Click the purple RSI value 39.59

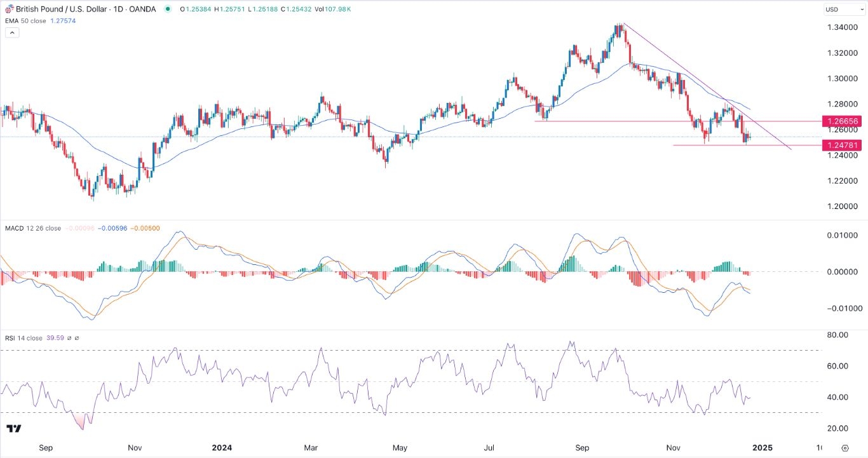[56, 338]
